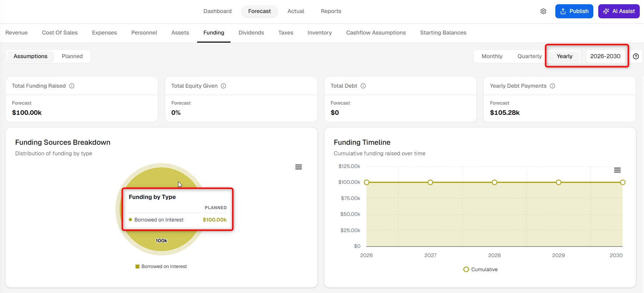Screen dimensions: 644x293
Task: Toggle Borrowed on Interest legend item
Action: [x=161, y=267]
